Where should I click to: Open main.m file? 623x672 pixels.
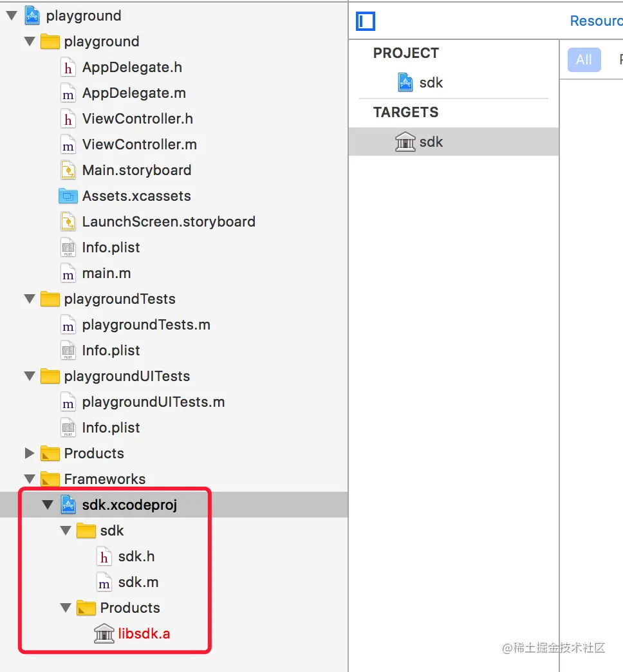107,273
